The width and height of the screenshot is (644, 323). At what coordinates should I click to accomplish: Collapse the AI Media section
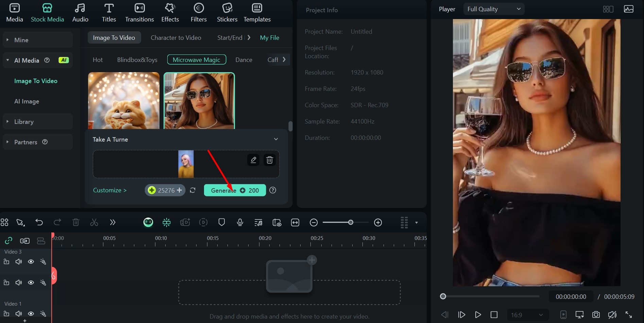click(7, 60)
